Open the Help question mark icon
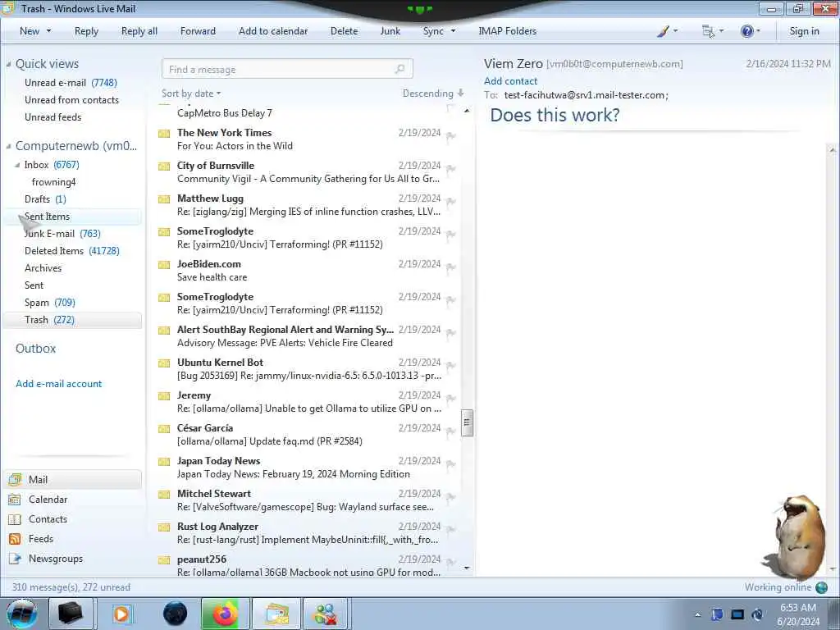 pyautogui.click(x=746, y=31)
